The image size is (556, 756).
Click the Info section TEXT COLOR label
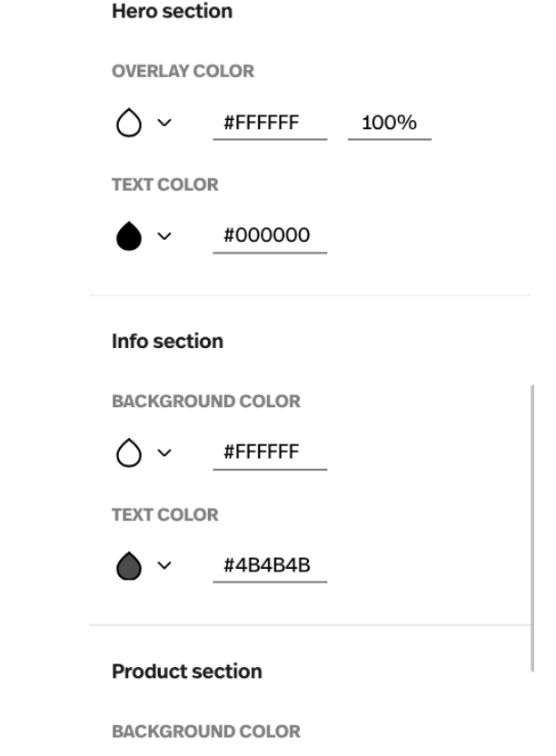[x=165, y=515]
